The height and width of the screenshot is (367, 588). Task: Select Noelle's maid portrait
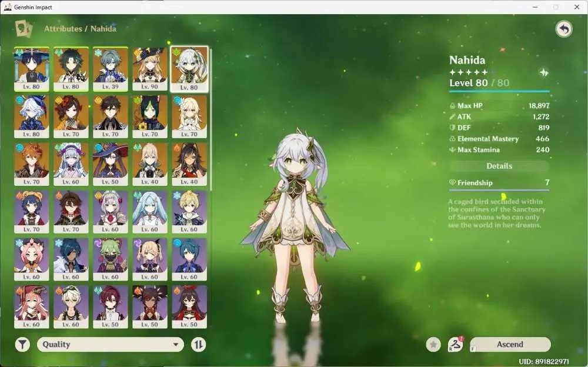pos(111,212)
